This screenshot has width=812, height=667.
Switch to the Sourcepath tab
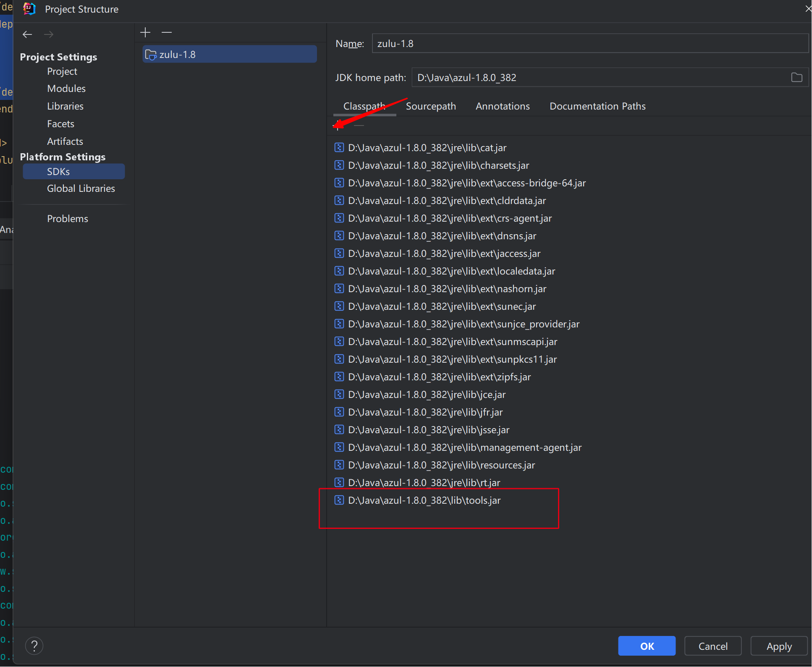(431, 106)
